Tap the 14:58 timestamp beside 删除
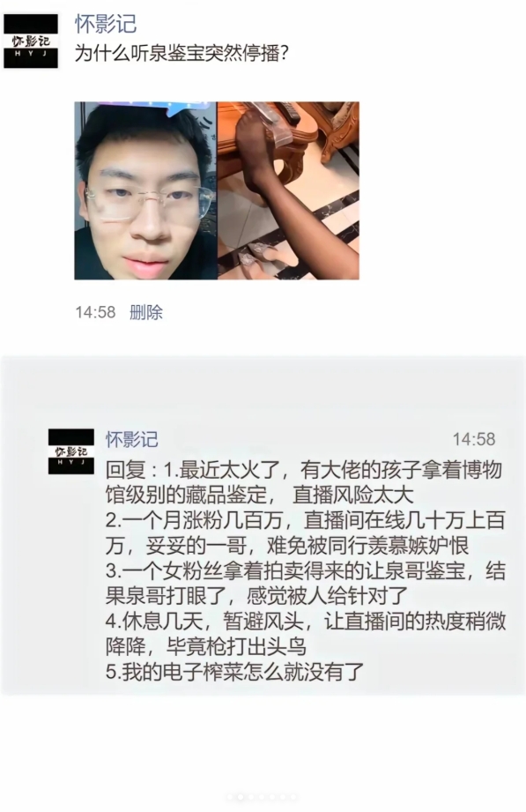Screen dimensions: 526x812 pos(95,312)
